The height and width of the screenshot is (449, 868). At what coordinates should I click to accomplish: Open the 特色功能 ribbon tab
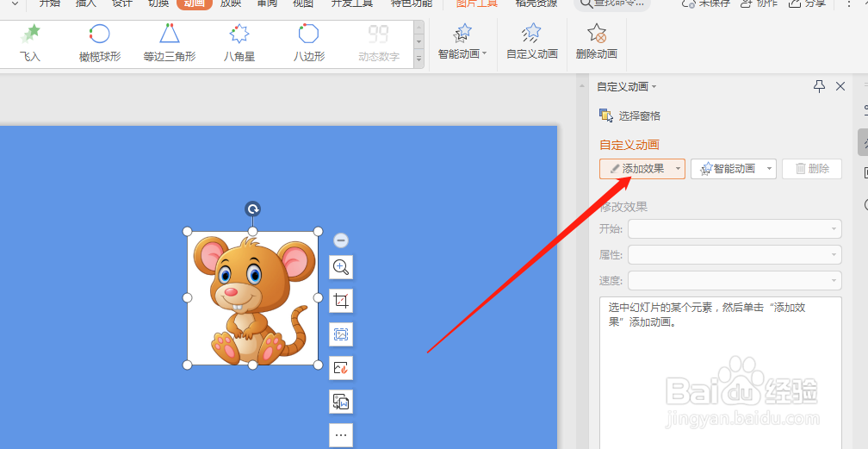412,3
